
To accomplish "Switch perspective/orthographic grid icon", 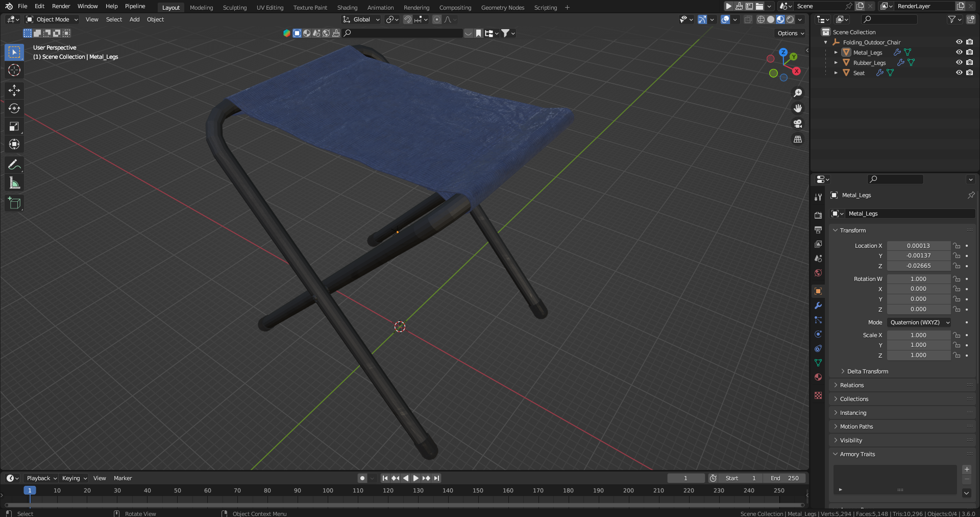I will point(798,139).
